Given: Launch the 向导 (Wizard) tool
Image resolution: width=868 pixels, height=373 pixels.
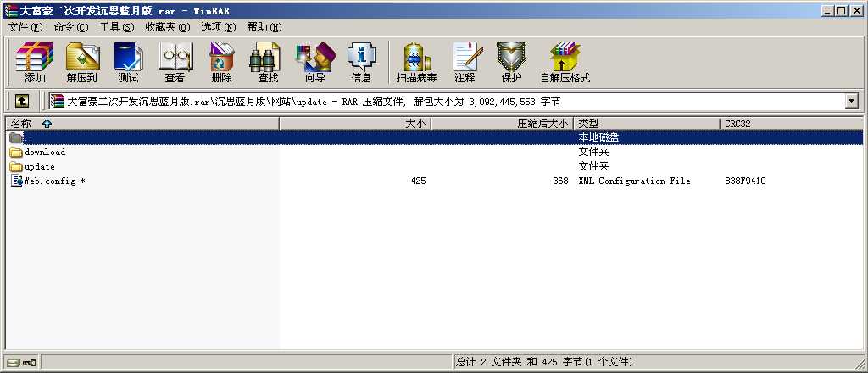Looking at the screenshot, I should point(315,61).
